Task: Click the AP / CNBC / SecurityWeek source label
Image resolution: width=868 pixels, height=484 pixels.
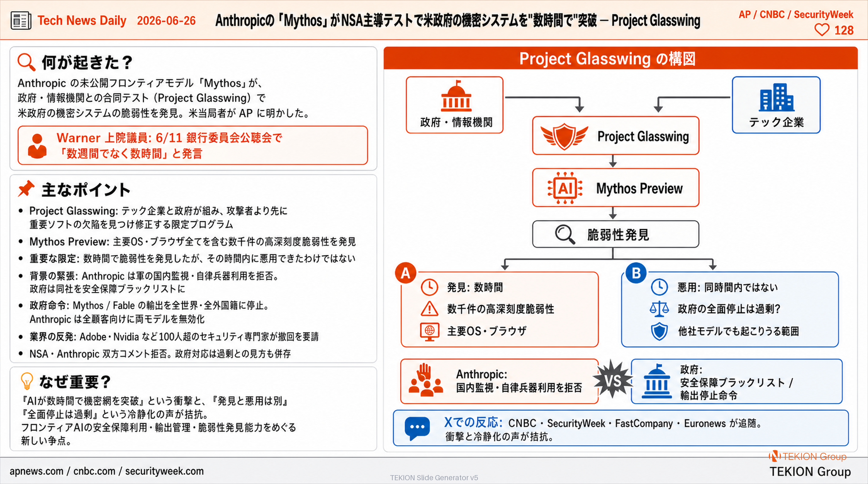Action: pyautogui.click(x=795, y=14)
